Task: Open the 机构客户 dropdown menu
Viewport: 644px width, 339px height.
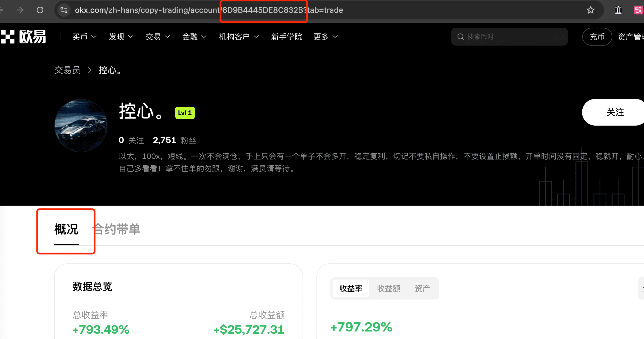Action: 239,37
